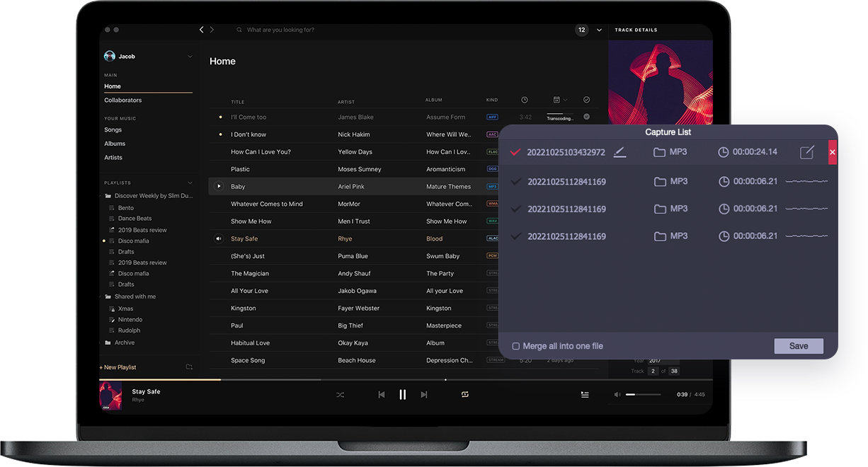Open folder of the first MP3 capture
This screenshot has width=868, height=467.
coord(660,152)
